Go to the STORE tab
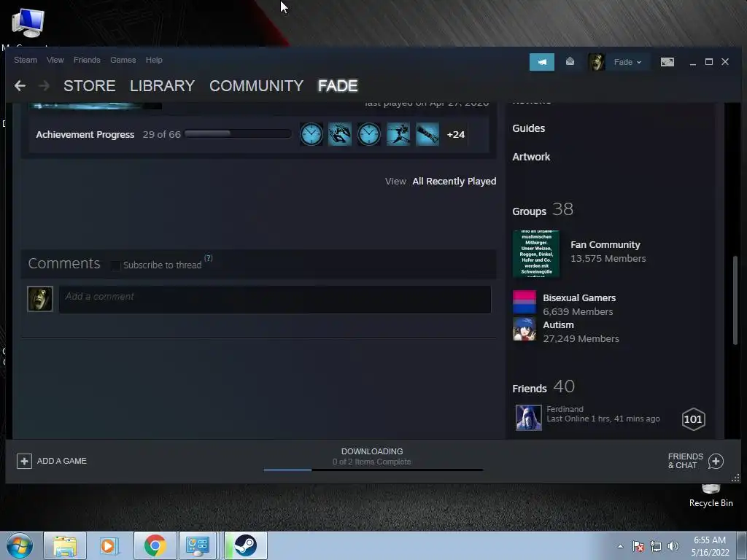The height and width of the screenshot is (560, 747). point(90,86)
